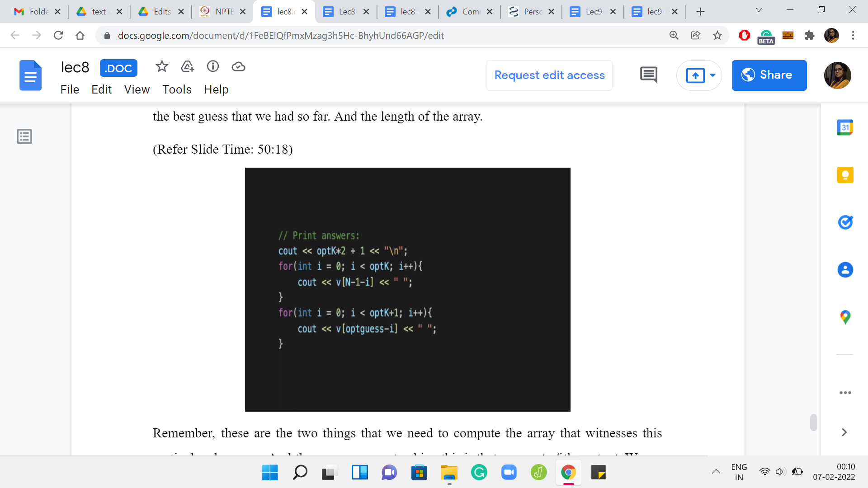Expand the present to meeting dropdown
The image size is (868, 488).
pos(713,75)
